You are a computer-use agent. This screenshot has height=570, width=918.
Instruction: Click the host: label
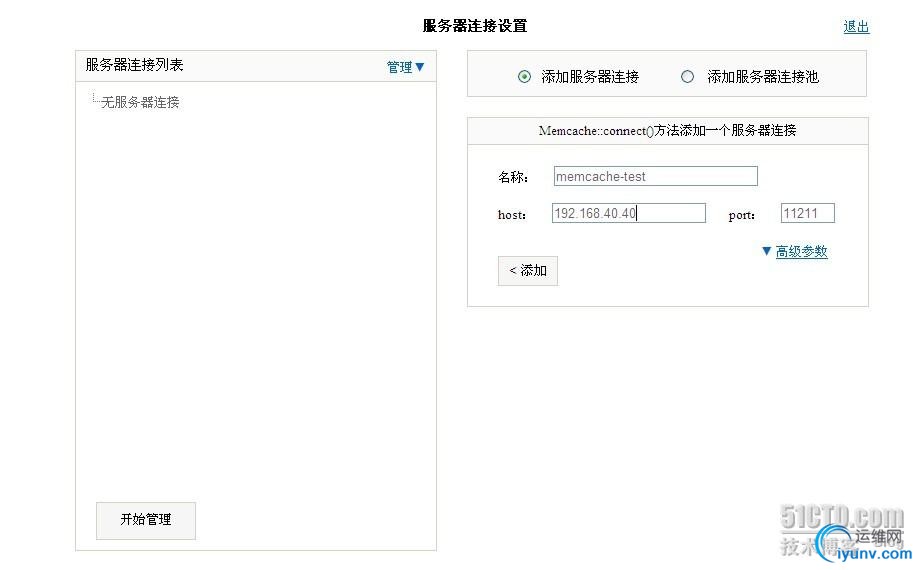(x=512, y=215)
